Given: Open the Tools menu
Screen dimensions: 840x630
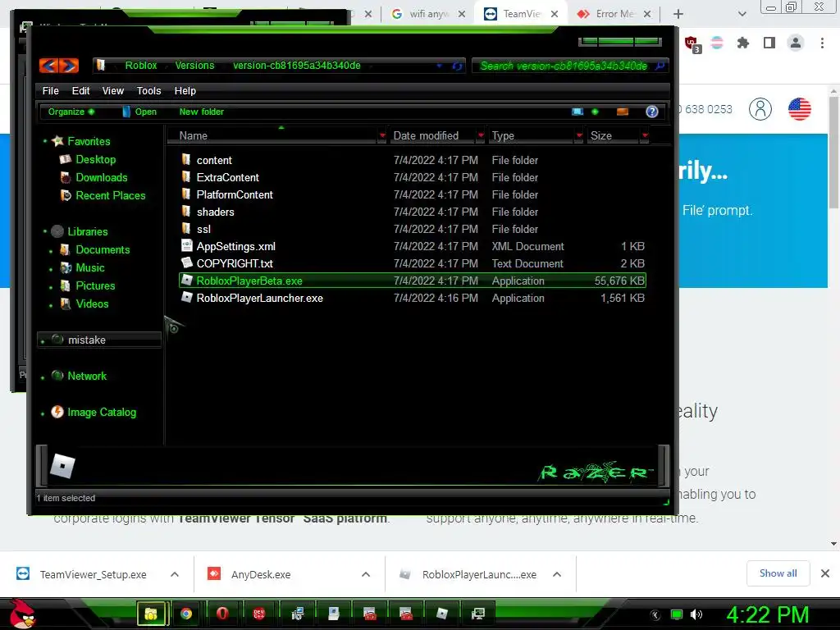Looking at the screenshot, I should [149, 90].
